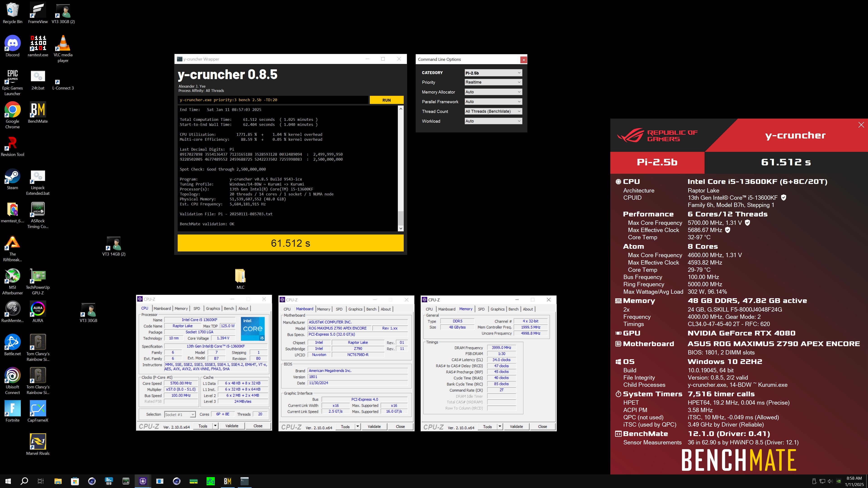
Task: Open TechPowerUp GPU-Z shortcut
Action: pos(38,282)
